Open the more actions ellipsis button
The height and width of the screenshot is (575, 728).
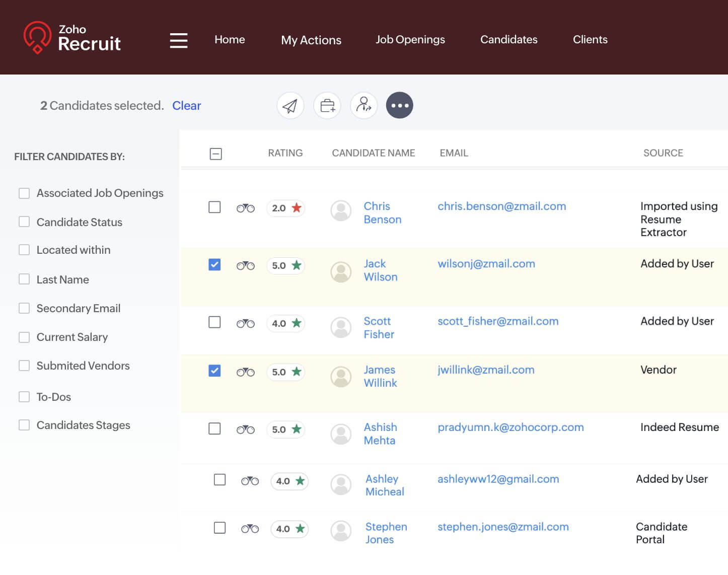pos(400,106)
